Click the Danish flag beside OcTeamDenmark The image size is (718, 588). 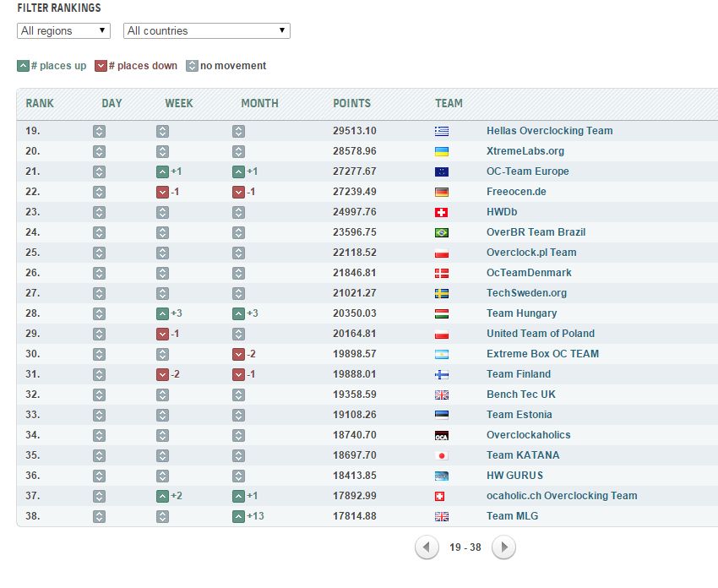click(442, 274)
